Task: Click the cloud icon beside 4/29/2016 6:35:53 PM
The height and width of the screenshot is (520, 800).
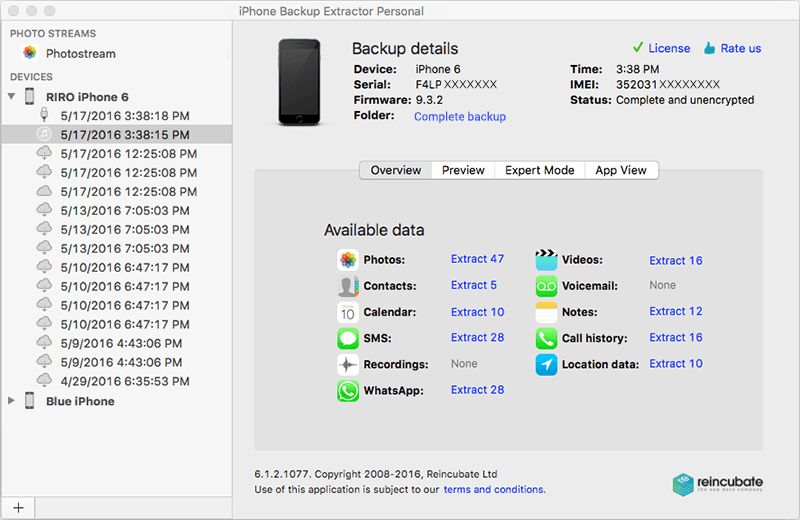Action: [44, 380]
